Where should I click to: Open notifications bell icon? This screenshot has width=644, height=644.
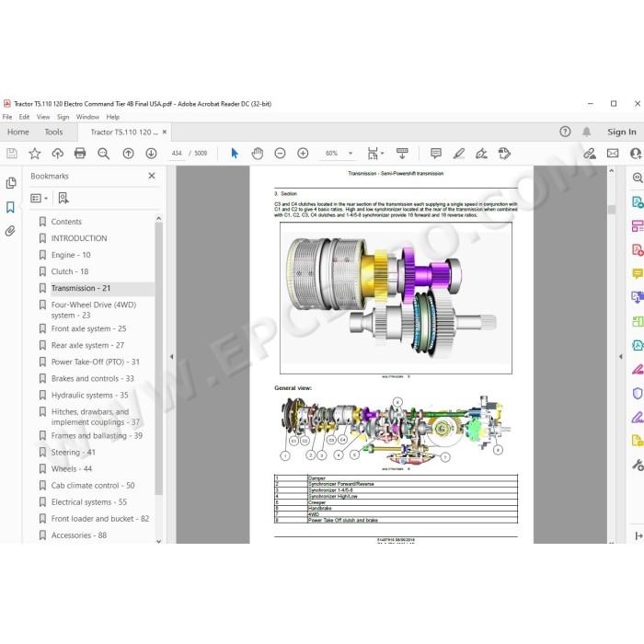coord(587,132)
